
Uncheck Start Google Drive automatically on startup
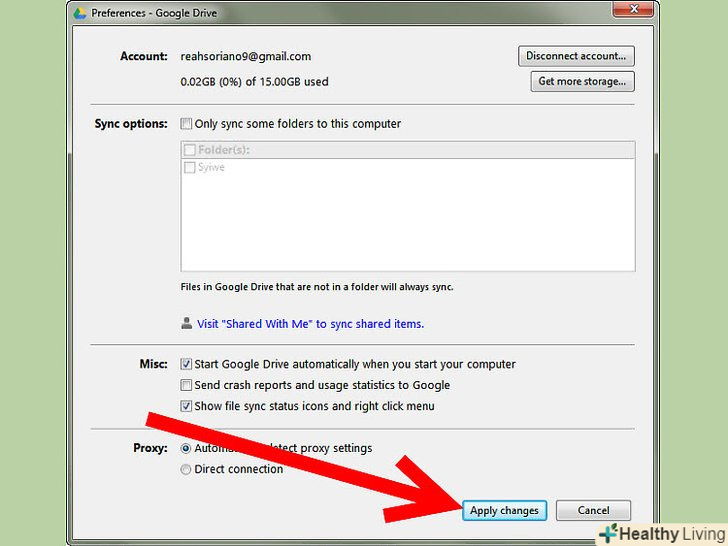(x=186, y=364)
